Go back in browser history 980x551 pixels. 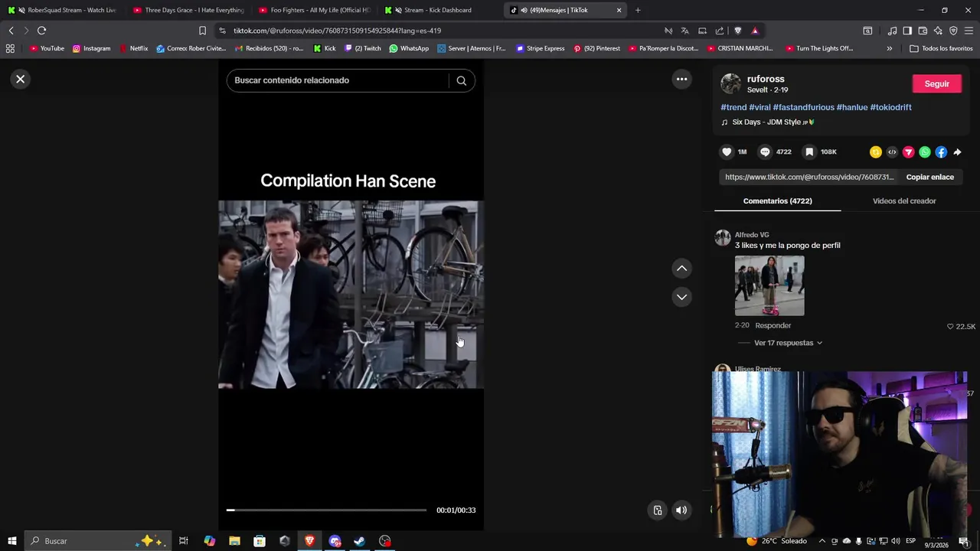(x=11, y=31)
